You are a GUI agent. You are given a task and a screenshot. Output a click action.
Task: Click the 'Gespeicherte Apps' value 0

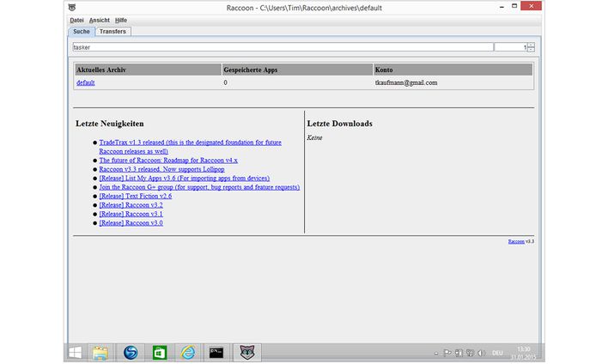(225, 82)
